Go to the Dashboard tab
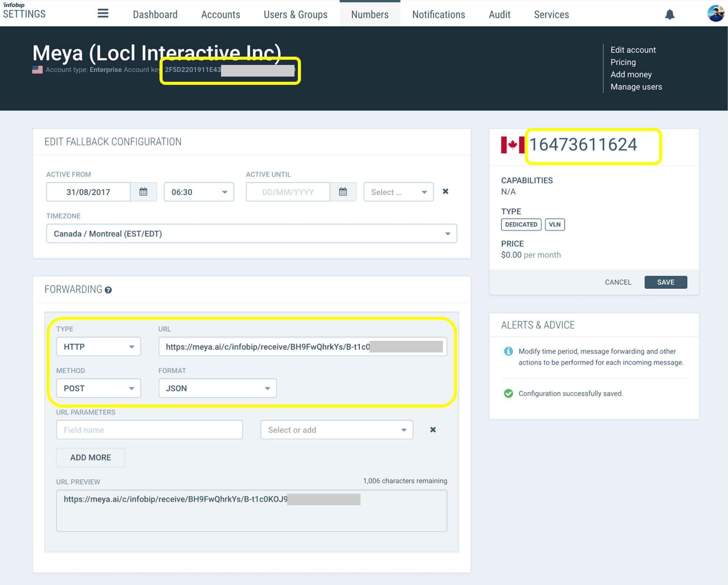728x585 pixels. pyautogui.click(x=155, y=14)
